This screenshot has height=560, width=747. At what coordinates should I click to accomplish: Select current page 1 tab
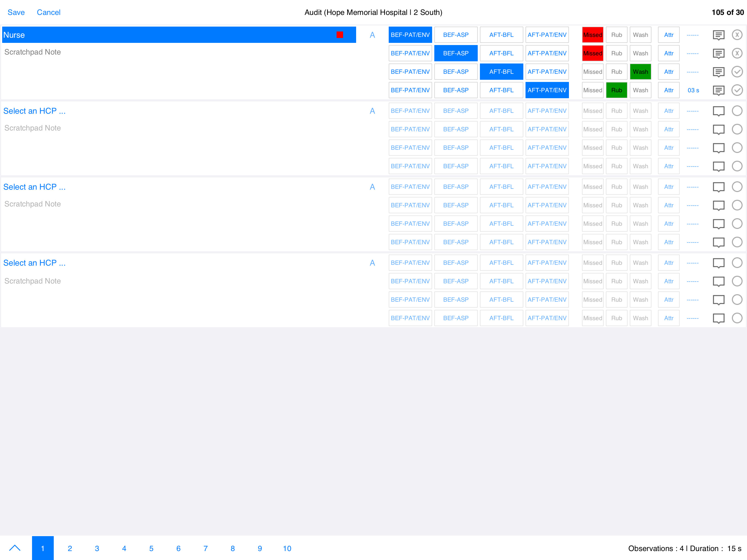(x=43, y=548)
